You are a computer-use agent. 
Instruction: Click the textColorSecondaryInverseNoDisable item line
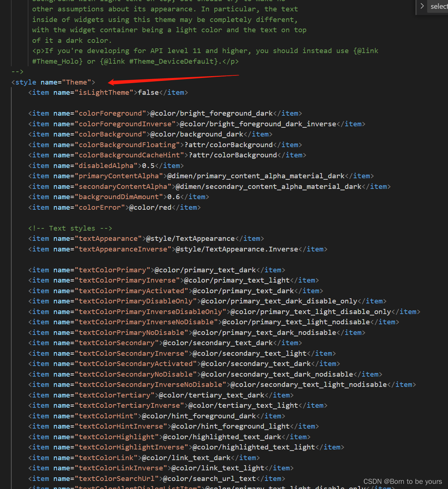pos(222,385)
